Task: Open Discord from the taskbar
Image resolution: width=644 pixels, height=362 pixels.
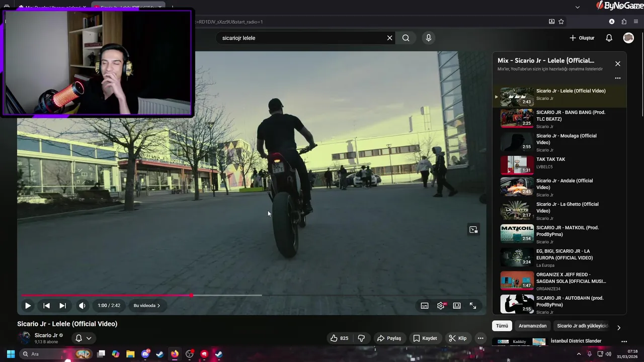Action: click(145, 354)
